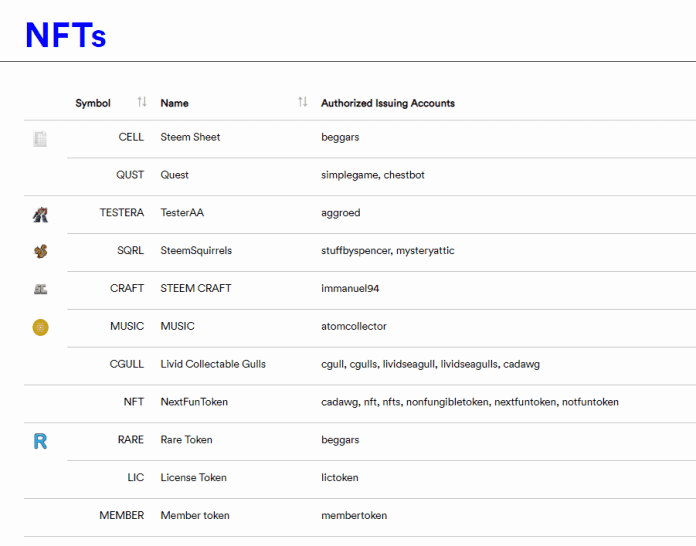Click the aggroed issuing account
This screenshot has width=696, height=546.
(x=340, y=213)
